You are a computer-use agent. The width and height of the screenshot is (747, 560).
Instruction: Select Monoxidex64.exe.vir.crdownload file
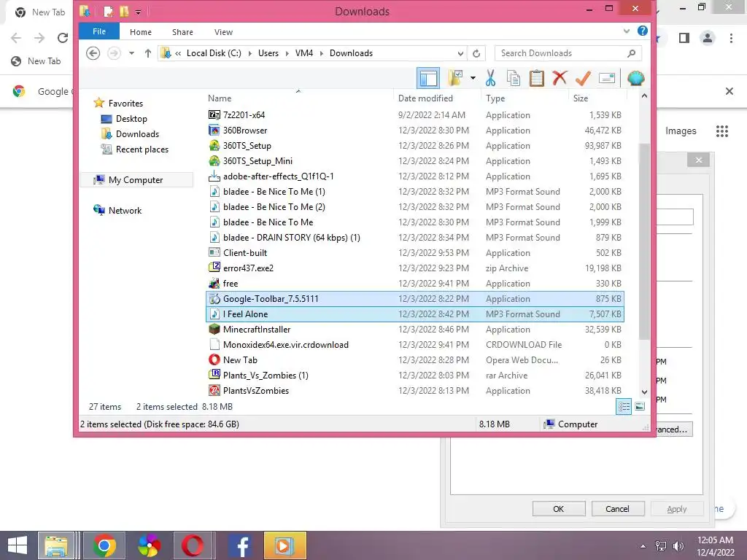click(414, 344)
